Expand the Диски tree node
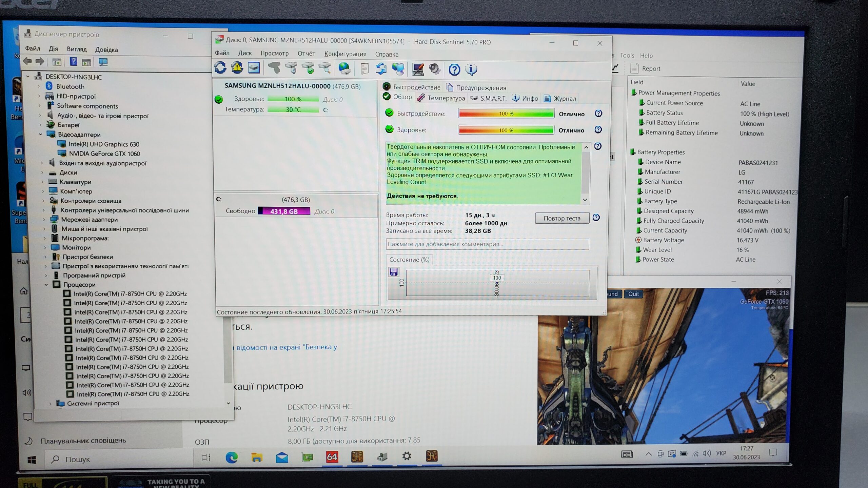This screenshot has width=868, height=488. click(43, 172)
